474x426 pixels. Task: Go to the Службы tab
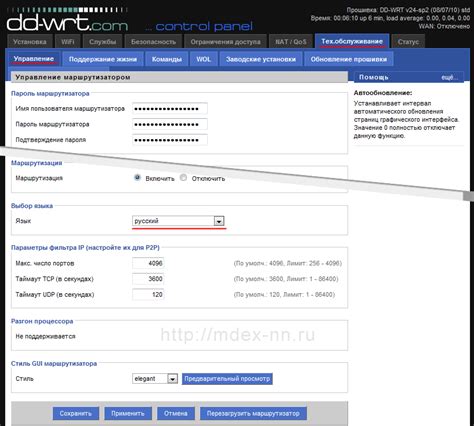[x=103, y=42]
